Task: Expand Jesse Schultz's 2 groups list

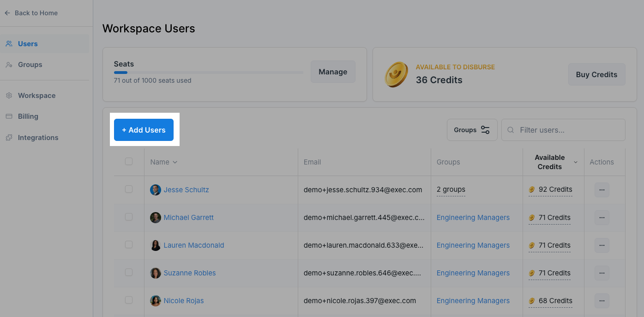Action: tap(451, 189)
